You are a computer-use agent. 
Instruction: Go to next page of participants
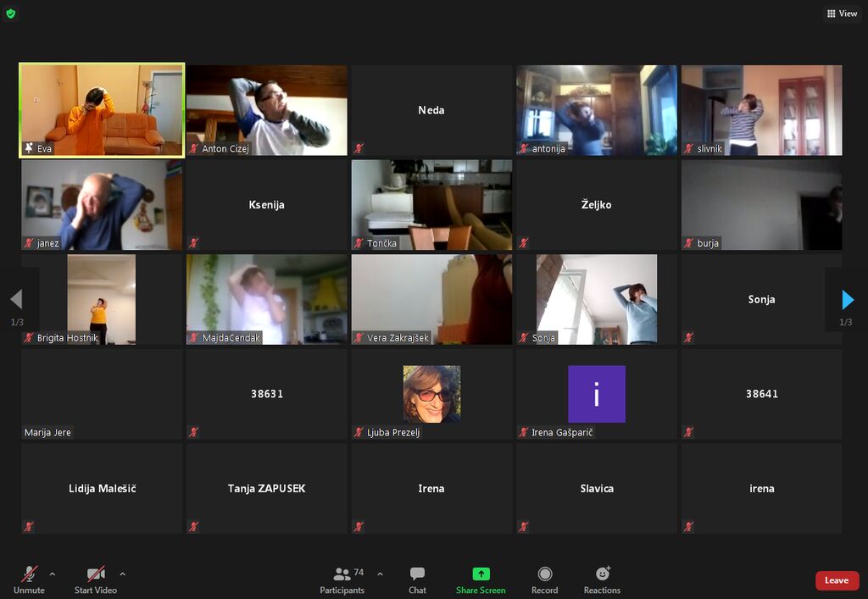[x=847, y=299]
